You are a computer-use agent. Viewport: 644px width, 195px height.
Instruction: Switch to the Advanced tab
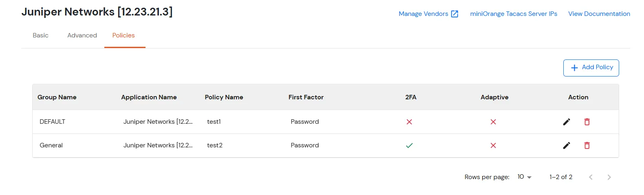click(82, 35)
